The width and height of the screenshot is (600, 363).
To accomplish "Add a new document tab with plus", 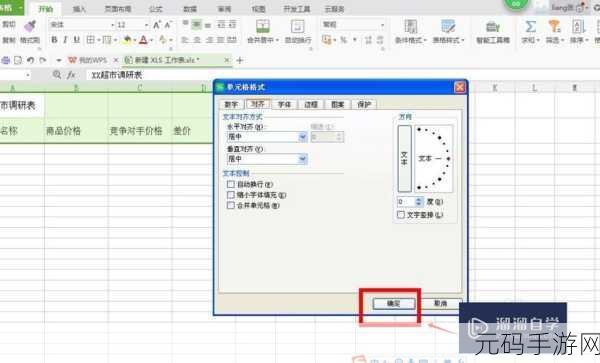I will (240, 60).
